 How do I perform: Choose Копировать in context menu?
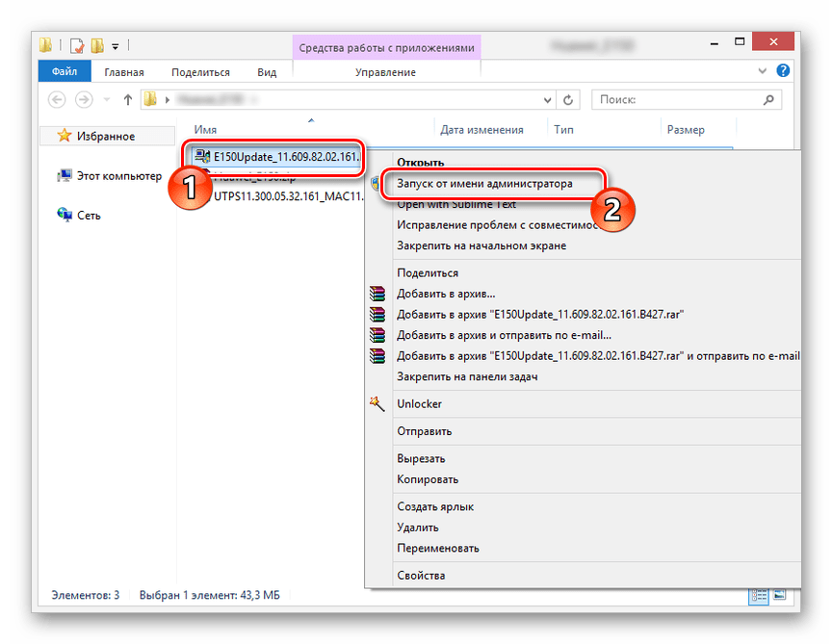[x=428, y=479]
